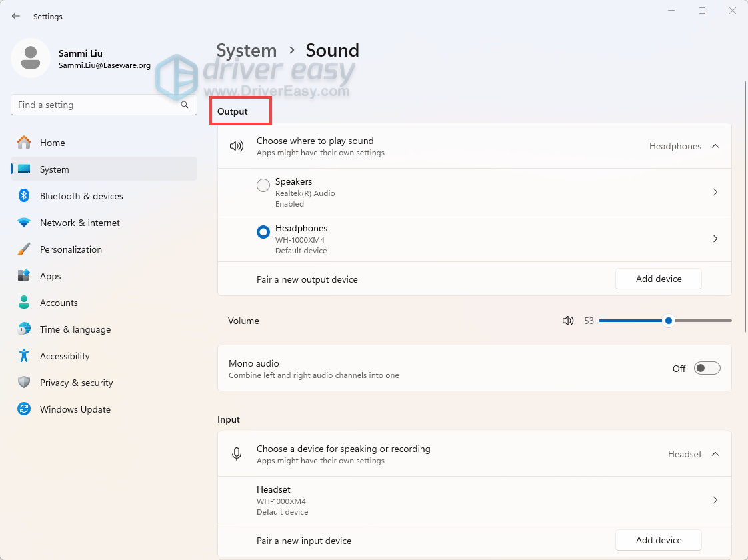This screenshot has width=748, height=560.
Task: Click Add device for input
Action: tap(658, 540)
